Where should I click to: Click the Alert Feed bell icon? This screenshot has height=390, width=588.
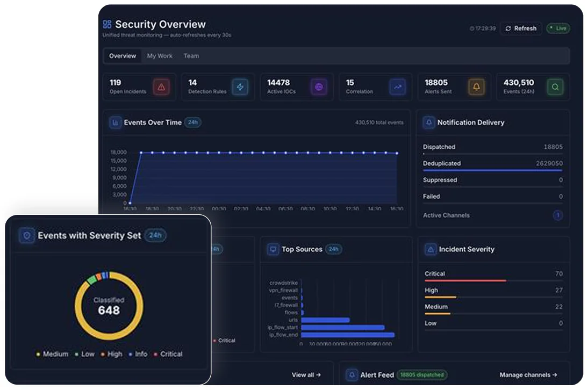[x=352, y=374]
